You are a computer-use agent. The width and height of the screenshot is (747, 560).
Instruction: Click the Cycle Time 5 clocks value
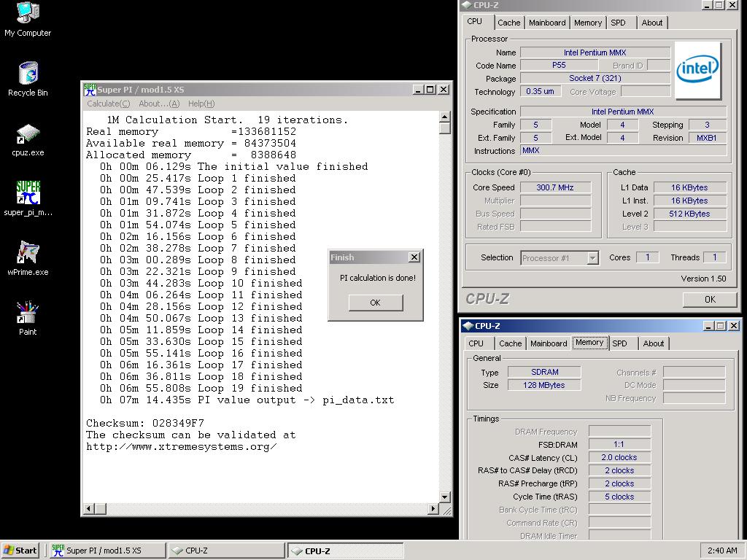click(x=619, y=497)
